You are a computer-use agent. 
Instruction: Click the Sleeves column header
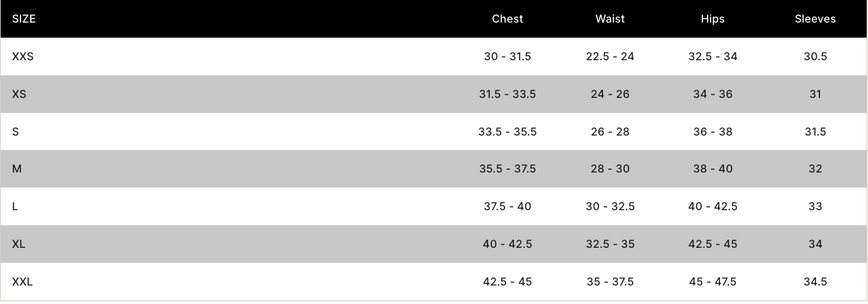815,19
